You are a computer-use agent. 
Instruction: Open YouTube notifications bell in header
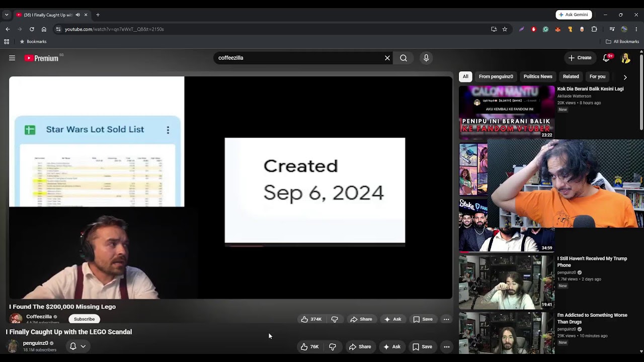pyautogui.click(x=606, y=58)
